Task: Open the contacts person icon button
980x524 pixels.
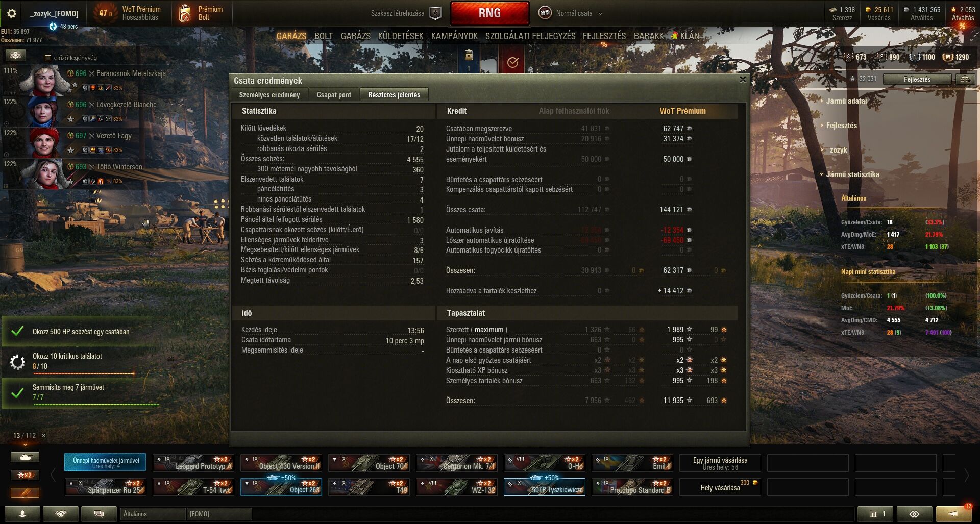Action: tap(22, 514)
